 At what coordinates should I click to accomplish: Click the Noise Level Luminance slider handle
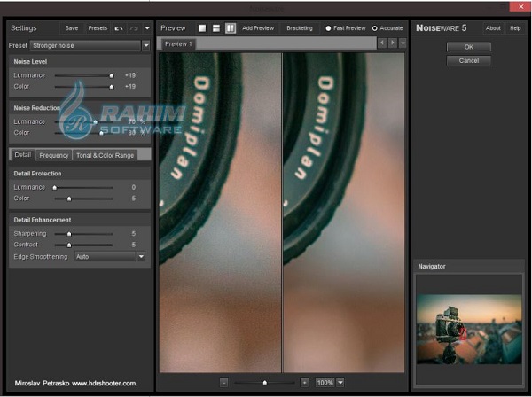pyautogui.click(x=112, y=75)
